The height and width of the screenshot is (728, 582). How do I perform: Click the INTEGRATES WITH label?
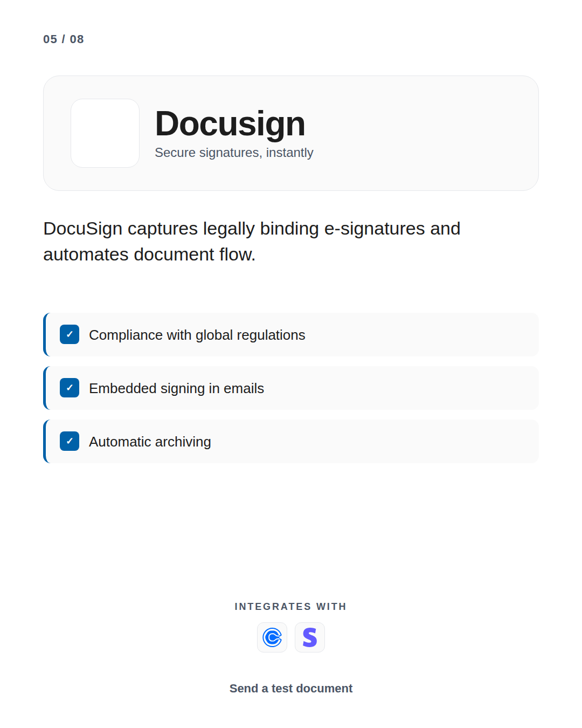point(290,607)
